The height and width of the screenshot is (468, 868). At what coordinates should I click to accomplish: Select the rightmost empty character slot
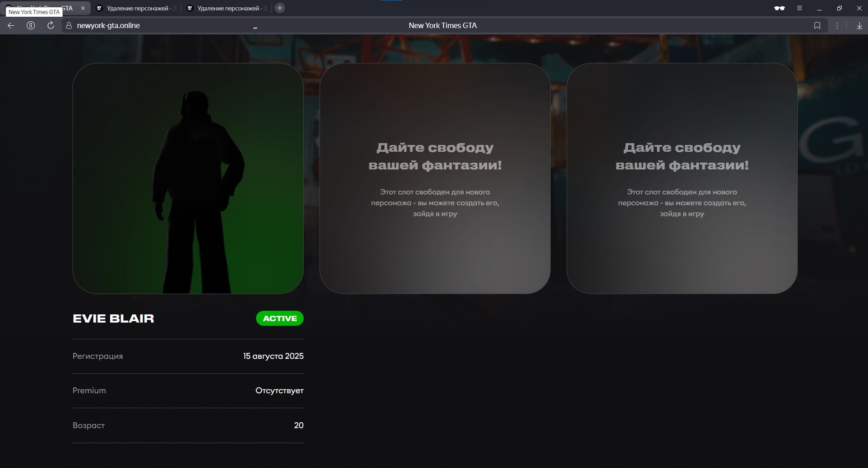click(682, 179)
